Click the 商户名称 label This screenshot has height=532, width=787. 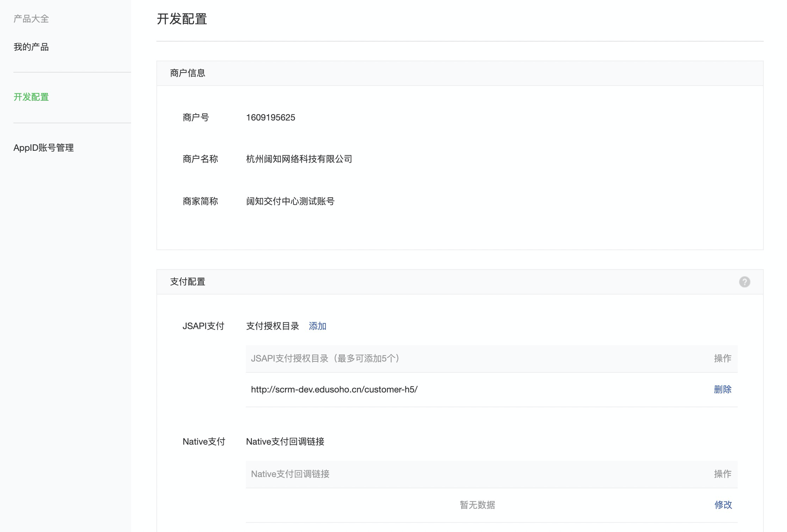coord(200,159)
